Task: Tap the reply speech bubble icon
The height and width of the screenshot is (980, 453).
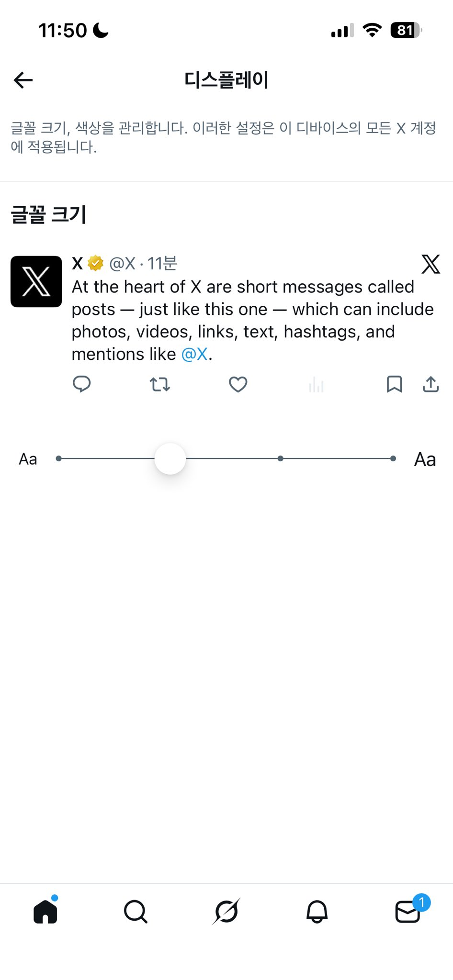Action: coord(81,384)
